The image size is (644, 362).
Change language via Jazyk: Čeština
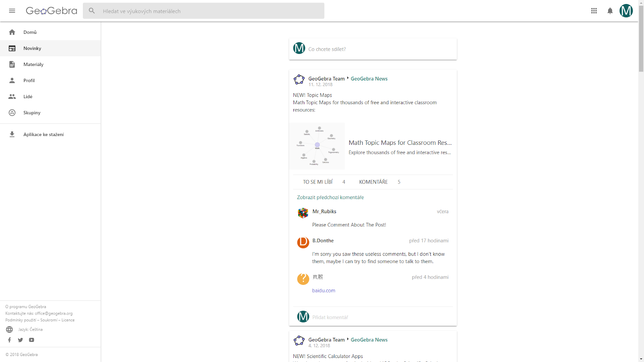pos(30,329)
